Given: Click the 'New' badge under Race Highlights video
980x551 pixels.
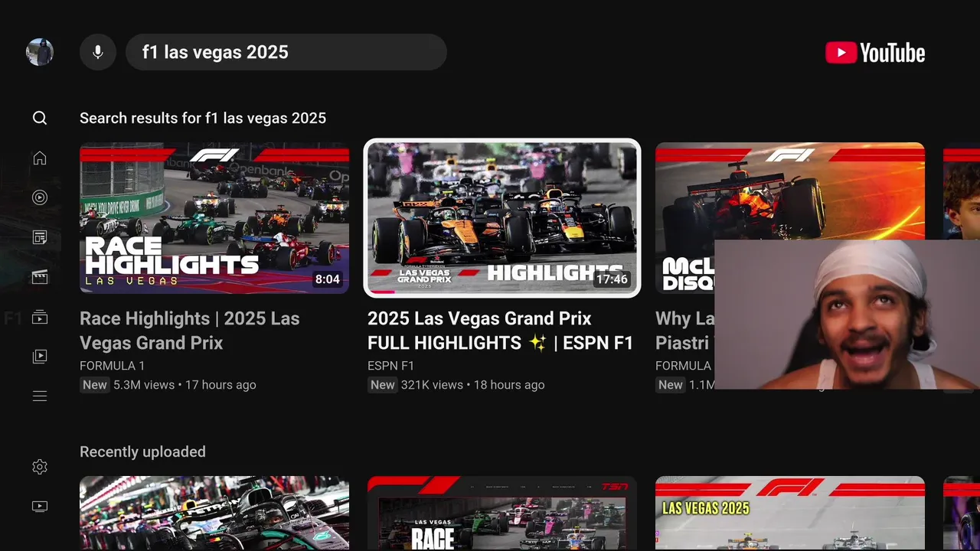Looking at the screenshot, I should [95, 385].
